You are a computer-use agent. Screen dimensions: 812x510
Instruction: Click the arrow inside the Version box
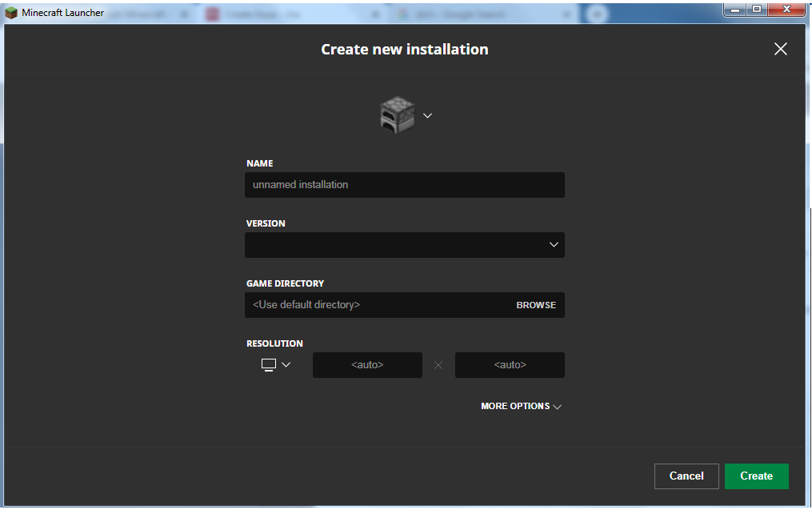[554, 245]
